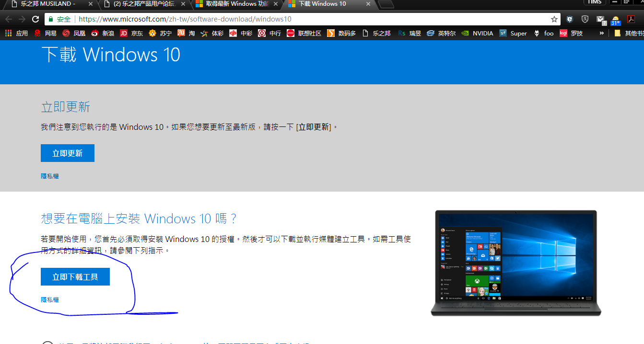The image size is (644, 344).
Task: Click the 立即下載工具 button
Action: tap(75, 277)
